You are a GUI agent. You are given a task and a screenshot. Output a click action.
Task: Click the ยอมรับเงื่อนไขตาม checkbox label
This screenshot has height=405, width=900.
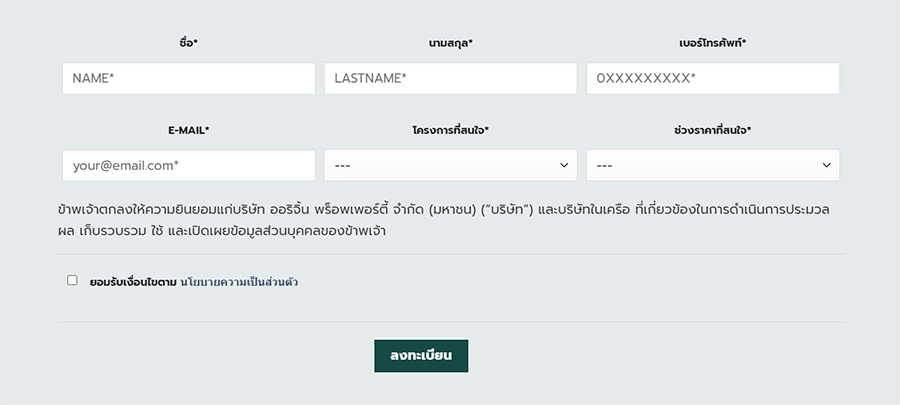(133, 282)
